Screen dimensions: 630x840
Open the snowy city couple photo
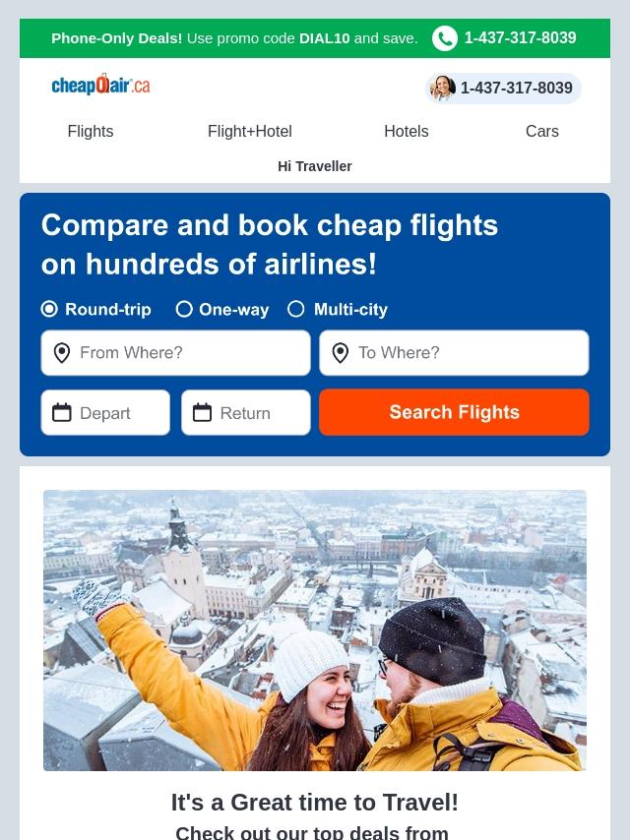315,630
